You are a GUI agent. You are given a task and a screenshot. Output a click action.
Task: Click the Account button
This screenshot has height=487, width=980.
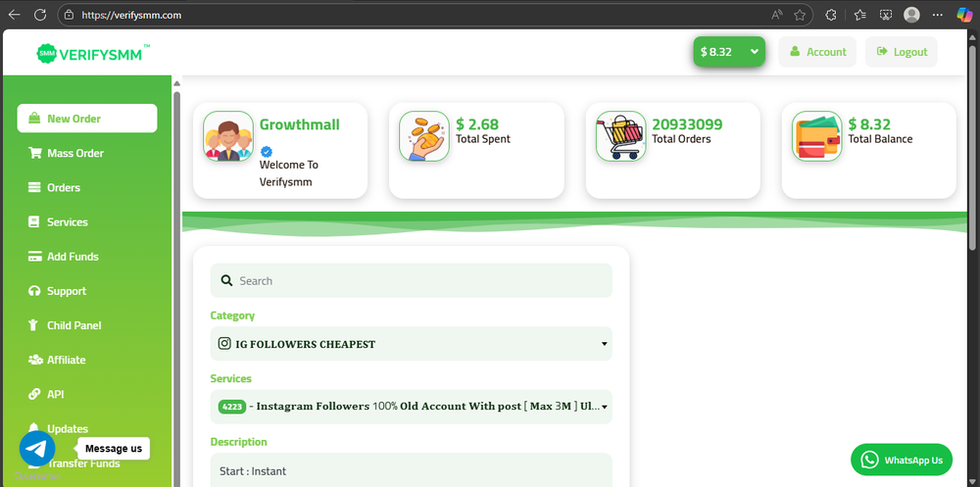click(x=817, y=52)
